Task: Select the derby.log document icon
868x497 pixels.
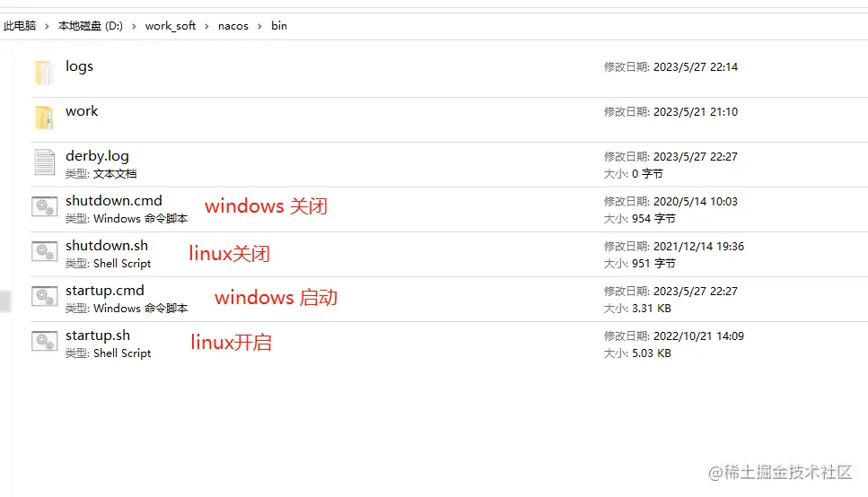Action: (44, 162)
